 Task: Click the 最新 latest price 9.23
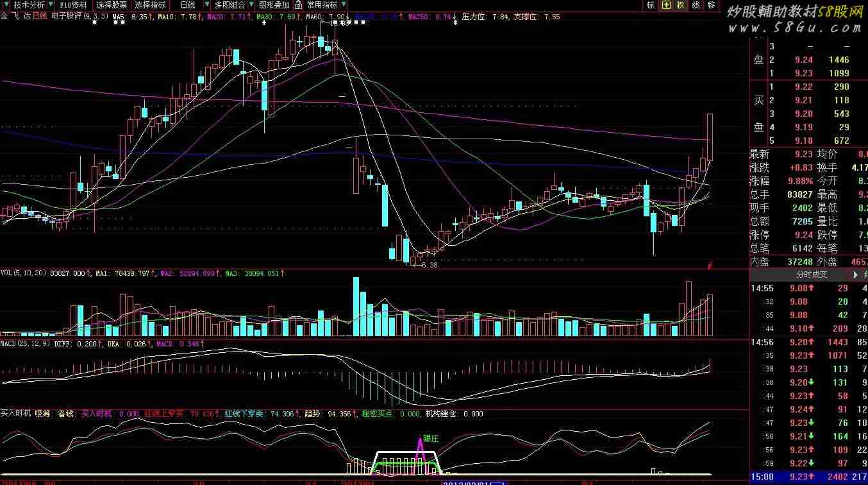803,154
